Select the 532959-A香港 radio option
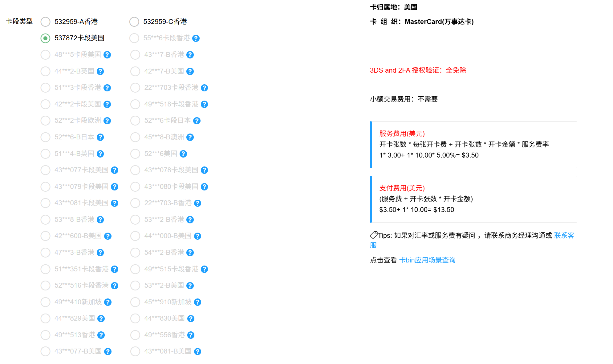The image size is (613, 364). coord(46,22)
